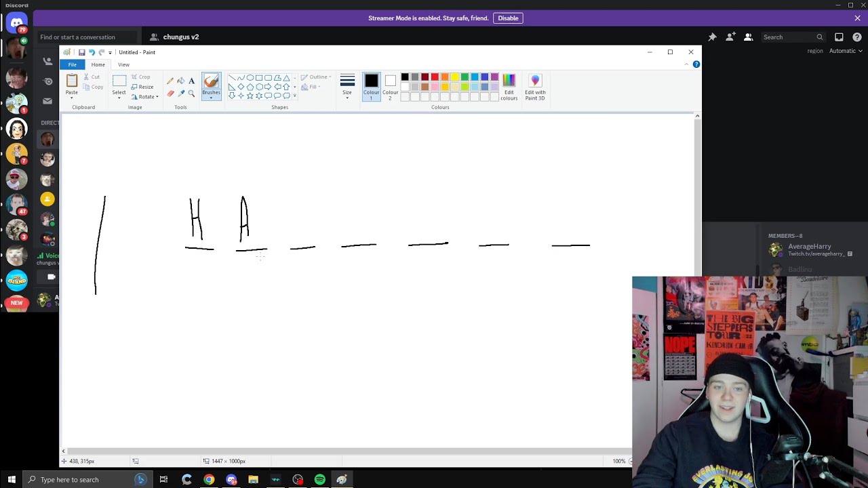Select the red colour swatch
The height and width of the screenshot is (488, 868).
(x=435, y=77)
